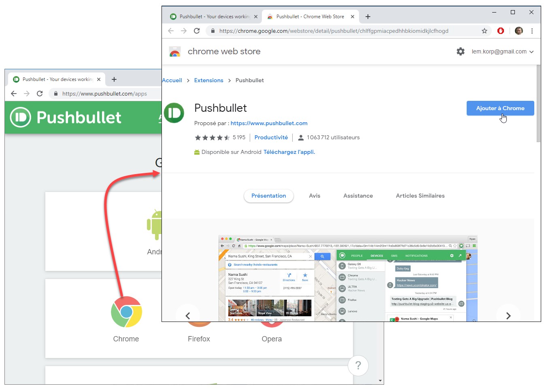Close the Pushbullet tab in the back window

(x=99, y=79)
